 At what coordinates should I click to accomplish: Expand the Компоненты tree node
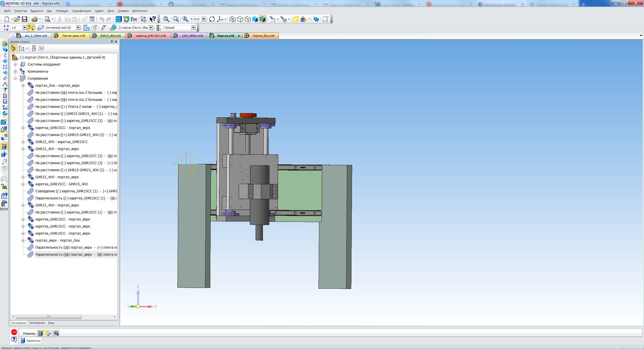(15, 71)
